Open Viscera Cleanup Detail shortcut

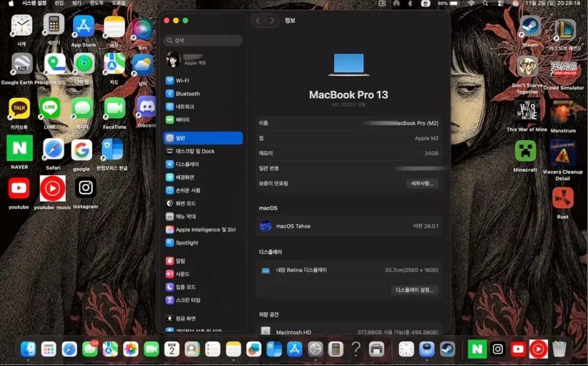pyautogui.click(x=563, y=160)
